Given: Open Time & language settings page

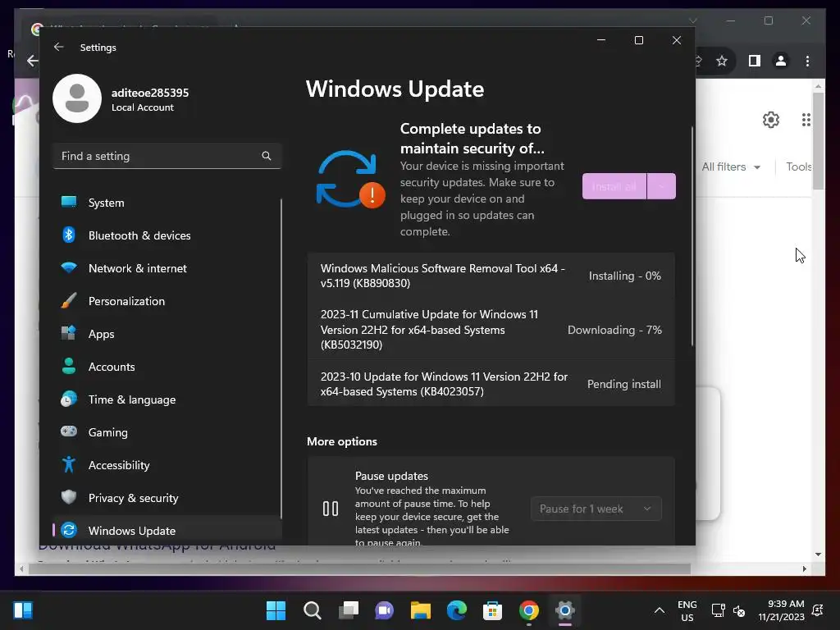Looking at the screenshot, I should click(167, 399).
